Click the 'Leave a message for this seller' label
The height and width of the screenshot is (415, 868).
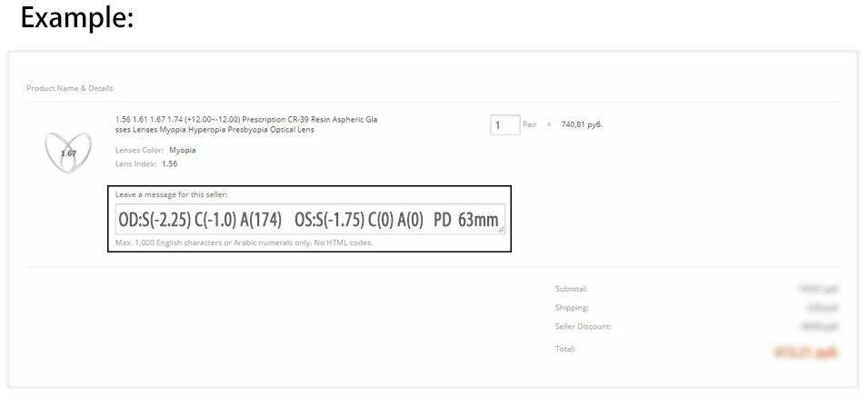[x=171, y=194]
